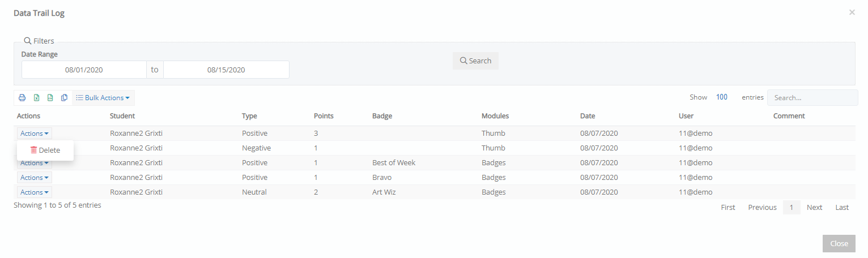This screenshot has height=258, width=868.
Task: Click the red trash icon beside Delete
Action: (33, 150)
